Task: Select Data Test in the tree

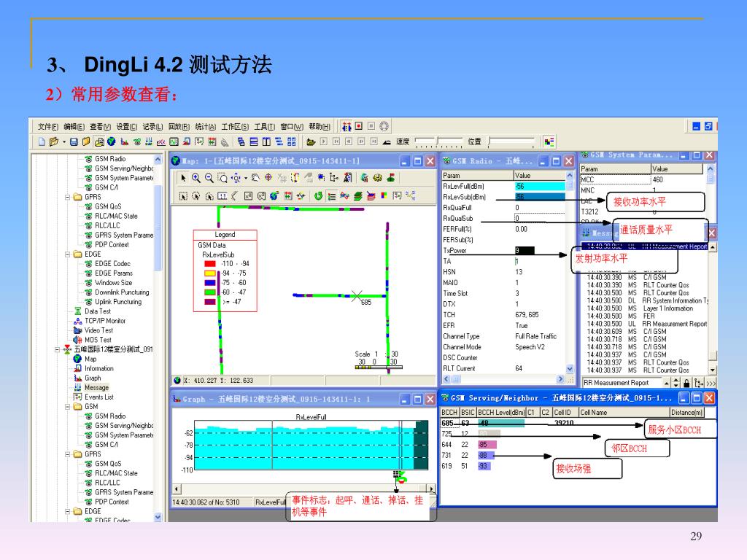Action: pyautogui.click(x=97, y=311)
